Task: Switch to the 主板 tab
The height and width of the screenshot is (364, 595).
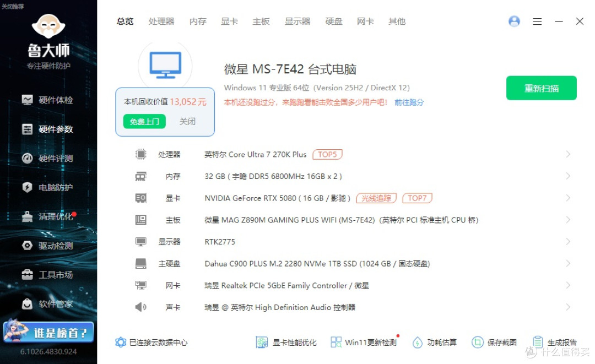Action: [x=261, y=21]
